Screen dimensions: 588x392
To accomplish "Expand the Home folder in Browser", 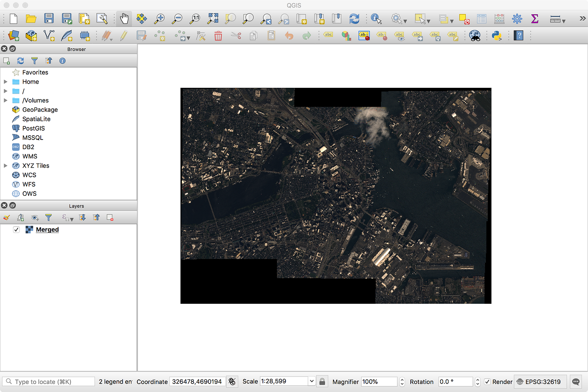I will coord(5,82).
